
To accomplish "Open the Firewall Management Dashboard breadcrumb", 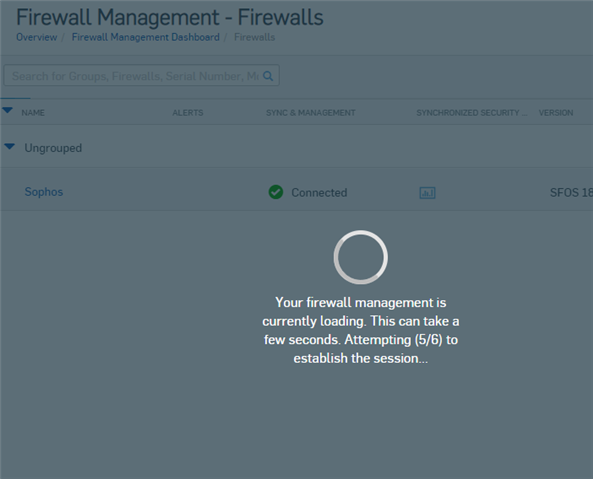I will pyautogui.click(x=146, y=37).
